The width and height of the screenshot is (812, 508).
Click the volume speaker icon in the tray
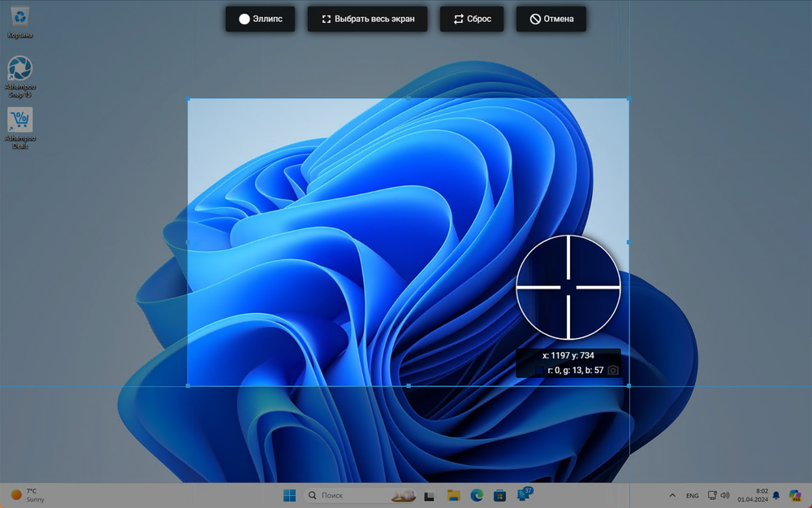coord(725,496)
